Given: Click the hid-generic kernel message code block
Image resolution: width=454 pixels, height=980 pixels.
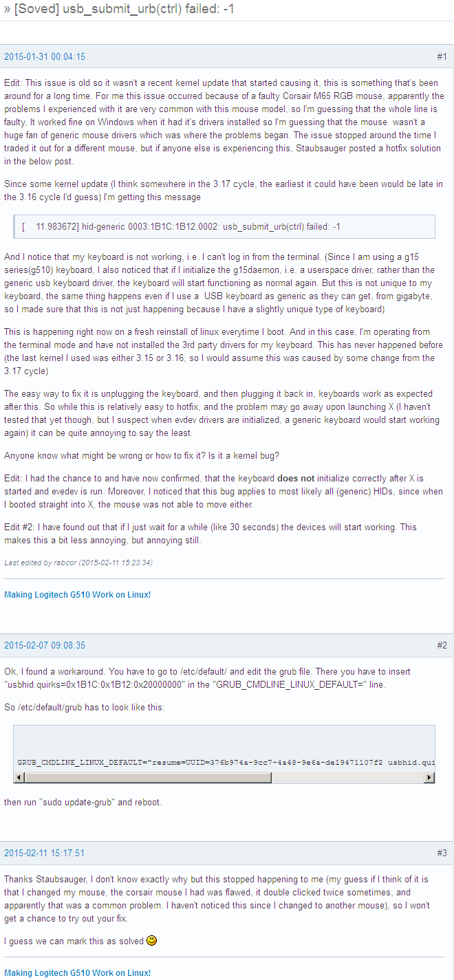Looking at the screenshot, I should (224, 227).
